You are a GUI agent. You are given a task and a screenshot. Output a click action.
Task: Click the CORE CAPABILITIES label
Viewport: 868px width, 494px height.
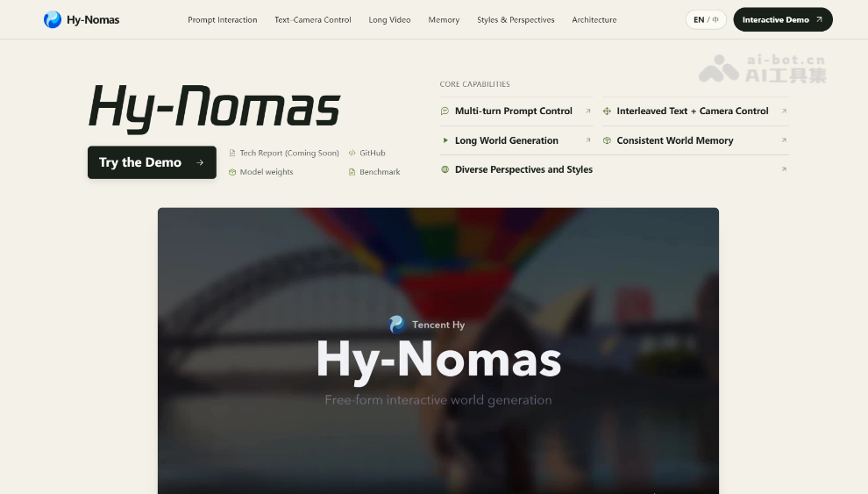point(475,84)
